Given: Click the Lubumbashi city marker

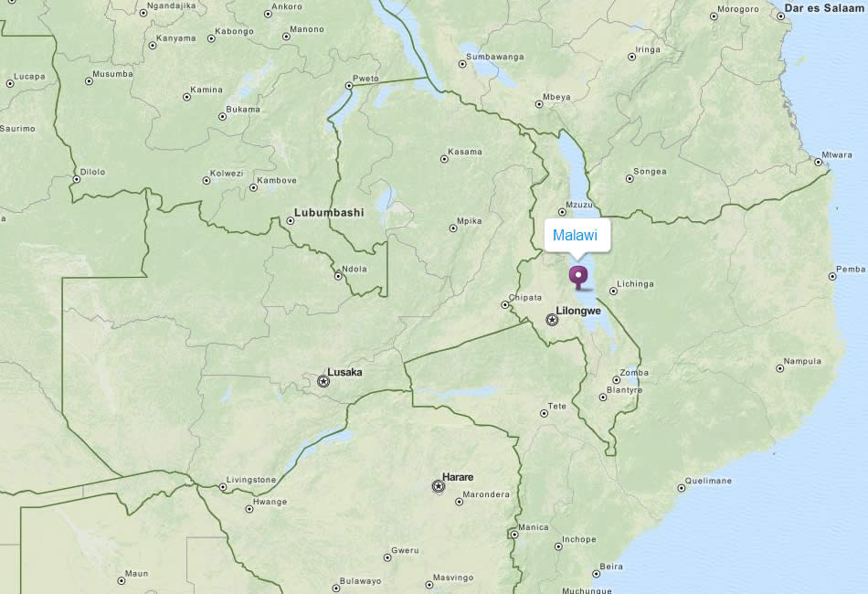Looking at the screenshot, I should point(290,221).
